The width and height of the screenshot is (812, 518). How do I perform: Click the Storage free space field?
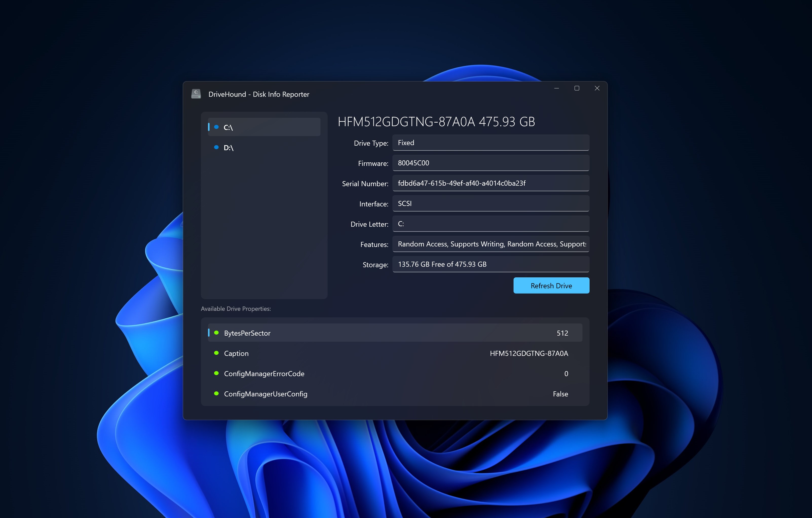tap(490, 264)
